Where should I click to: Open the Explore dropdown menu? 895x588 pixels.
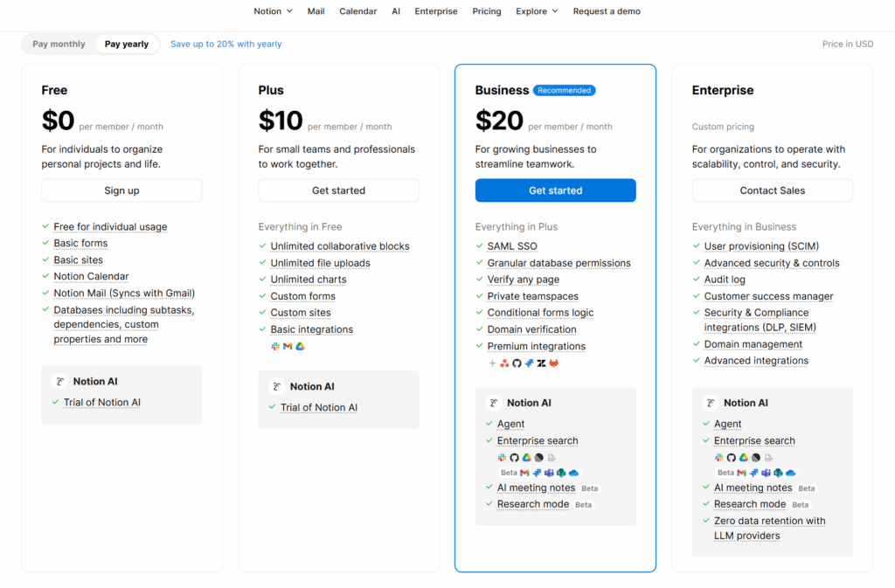[537, 11]
